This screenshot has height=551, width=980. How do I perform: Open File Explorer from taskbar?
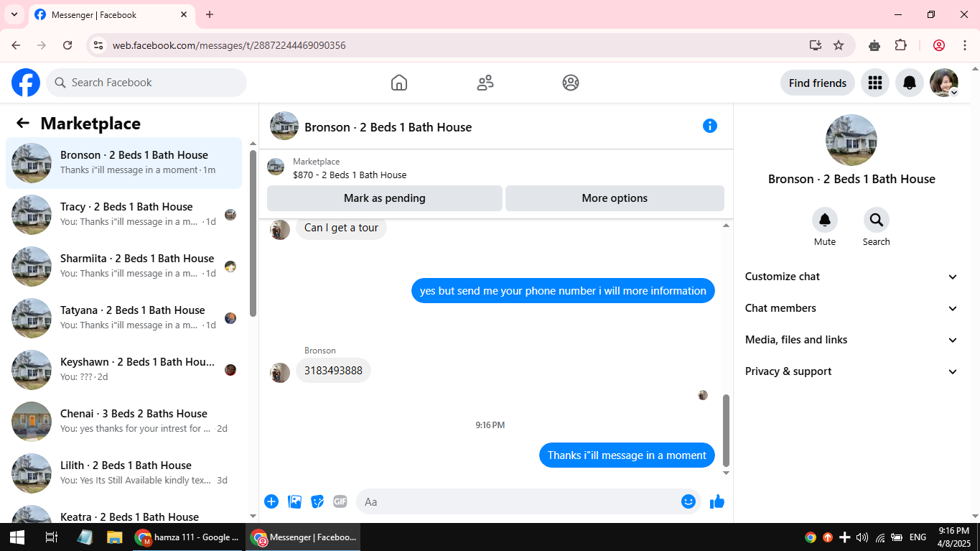click(x=114, y=537)
